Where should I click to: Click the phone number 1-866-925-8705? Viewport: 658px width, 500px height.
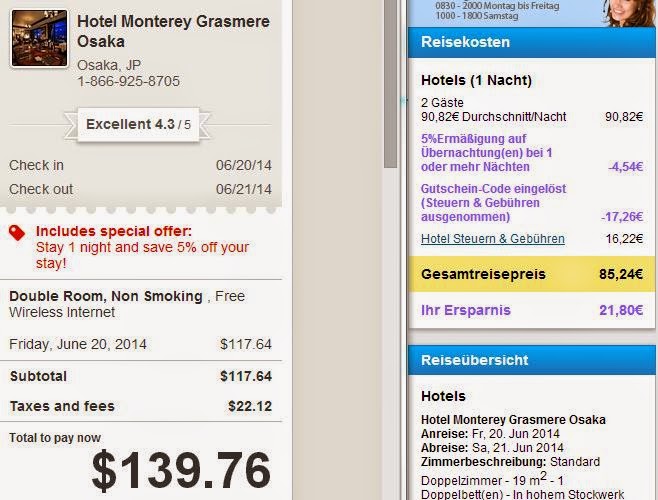129,81
